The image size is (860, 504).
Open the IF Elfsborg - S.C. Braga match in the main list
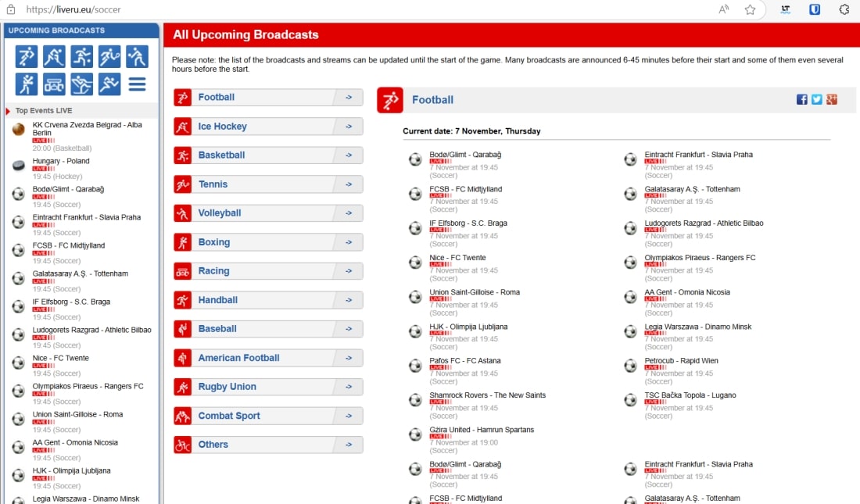[x=468, y=223]
